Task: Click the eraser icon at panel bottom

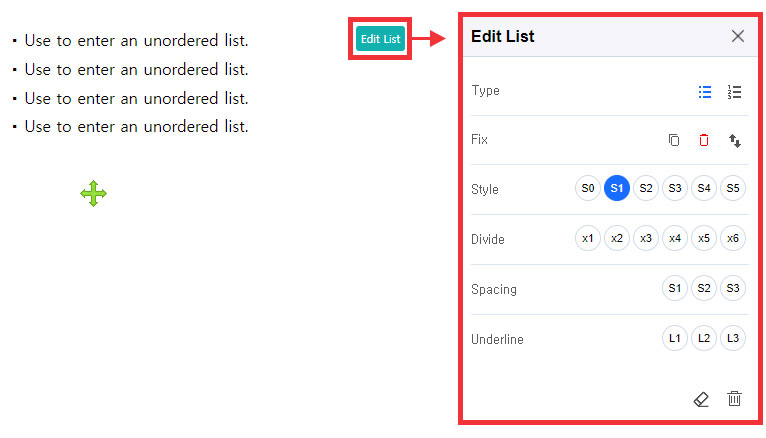Action: [701, 399]
